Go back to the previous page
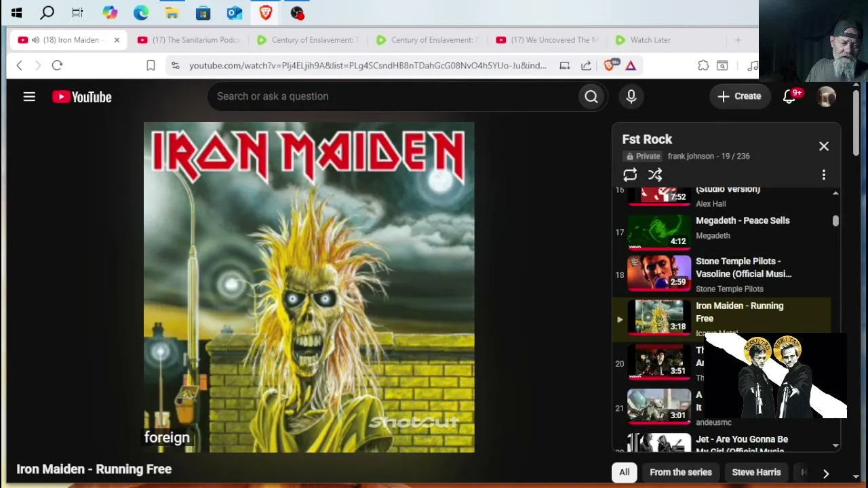868x488 pixels. (19, 65)
